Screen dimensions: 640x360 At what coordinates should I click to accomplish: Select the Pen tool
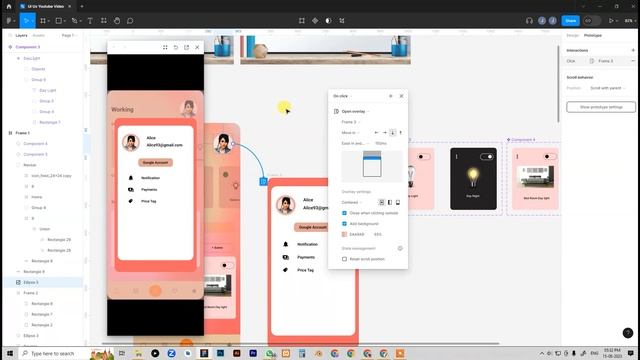[x=74, y=21]
